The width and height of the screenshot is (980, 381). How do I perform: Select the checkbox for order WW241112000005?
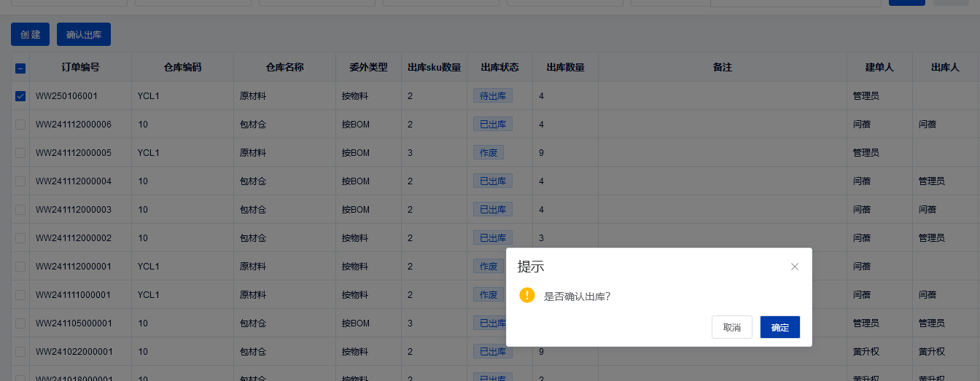[20, 153]
